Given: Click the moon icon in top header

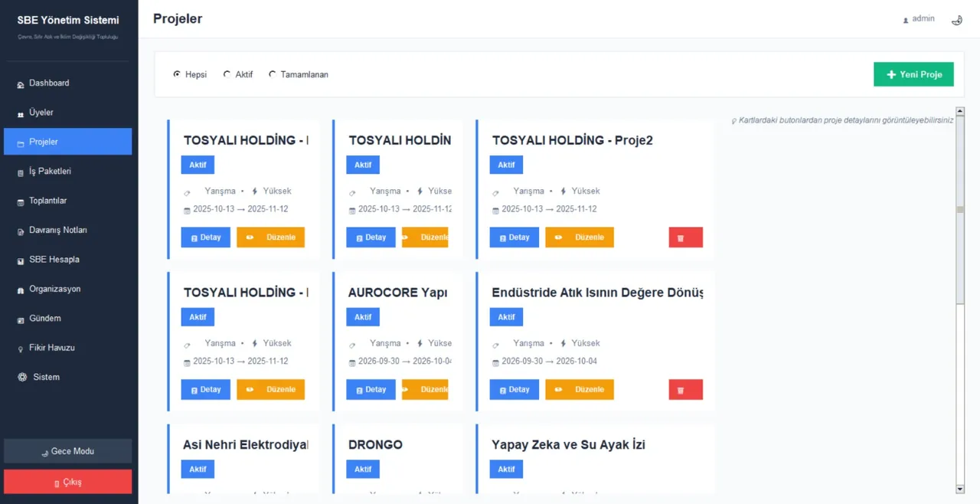Looking at the screenshot, I should (956, 20).
